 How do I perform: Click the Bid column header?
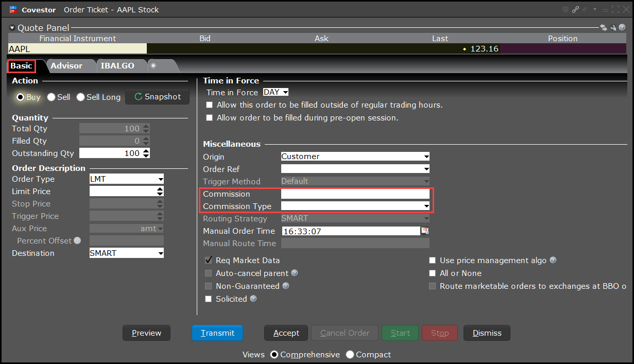tap(205, 39)
